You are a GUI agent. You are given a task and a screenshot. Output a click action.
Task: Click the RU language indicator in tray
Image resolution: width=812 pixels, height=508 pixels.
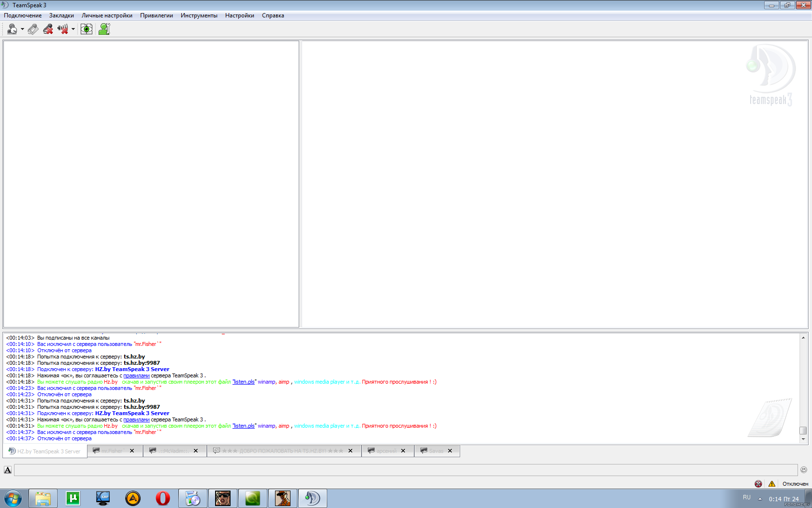coord(747,497)
